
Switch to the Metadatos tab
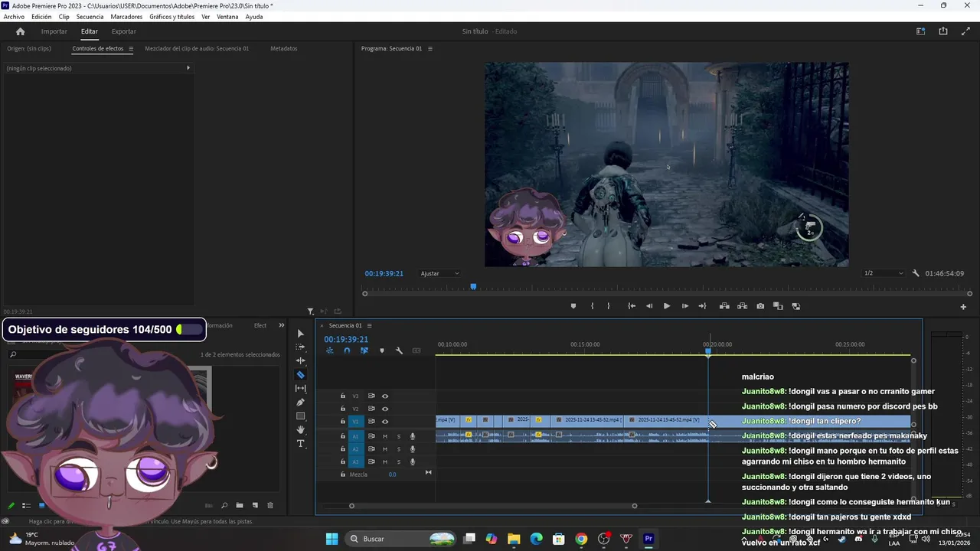[x=283, y=48]
